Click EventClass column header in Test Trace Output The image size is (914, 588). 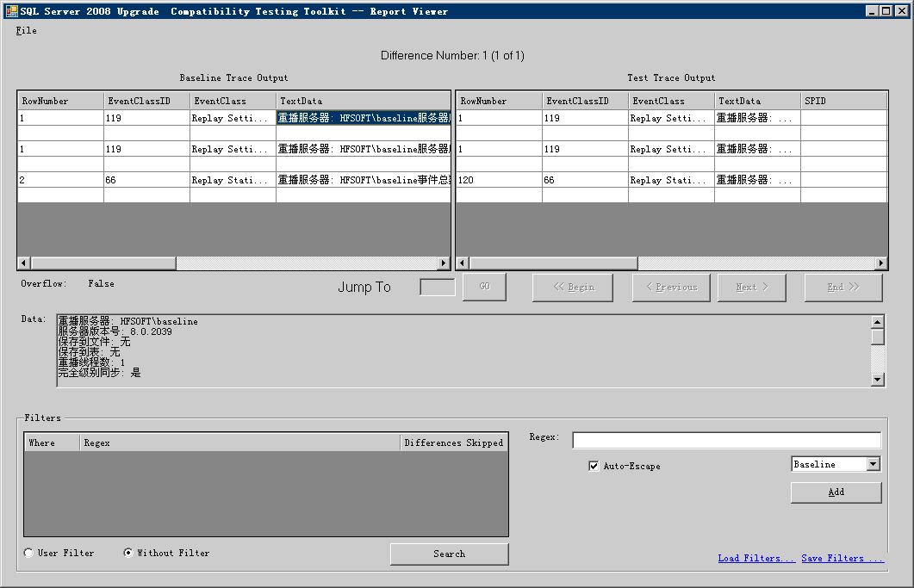tap(672, 101)
